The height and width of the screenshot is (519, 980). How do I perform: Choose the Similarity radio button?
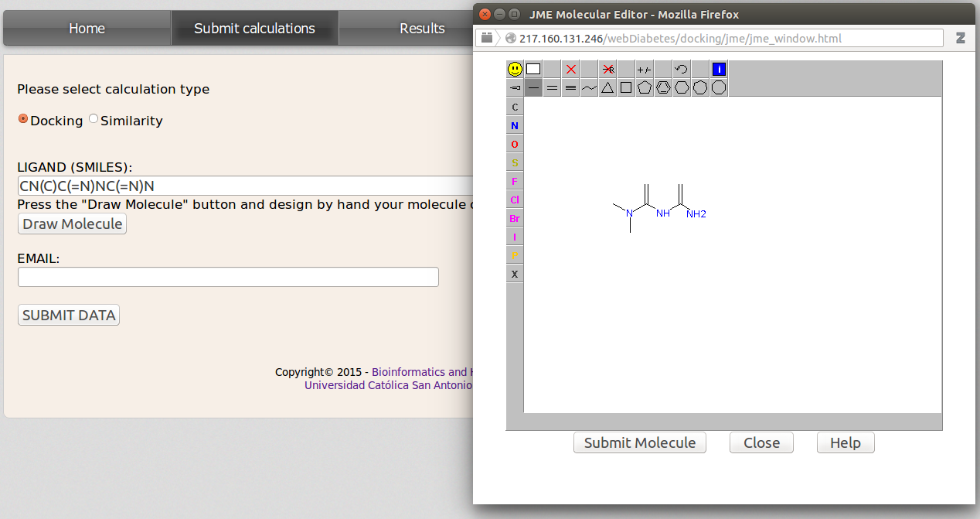94,119
